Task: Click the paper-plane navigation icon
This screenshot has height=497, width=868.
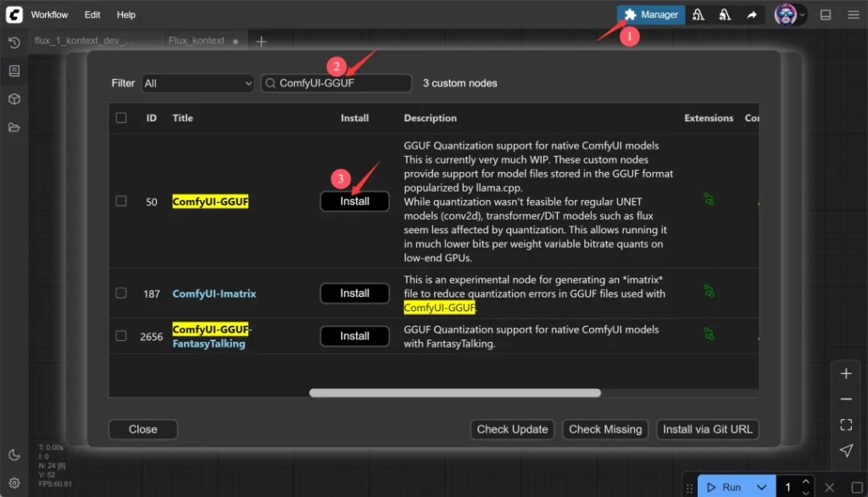Action: point(846,450)
